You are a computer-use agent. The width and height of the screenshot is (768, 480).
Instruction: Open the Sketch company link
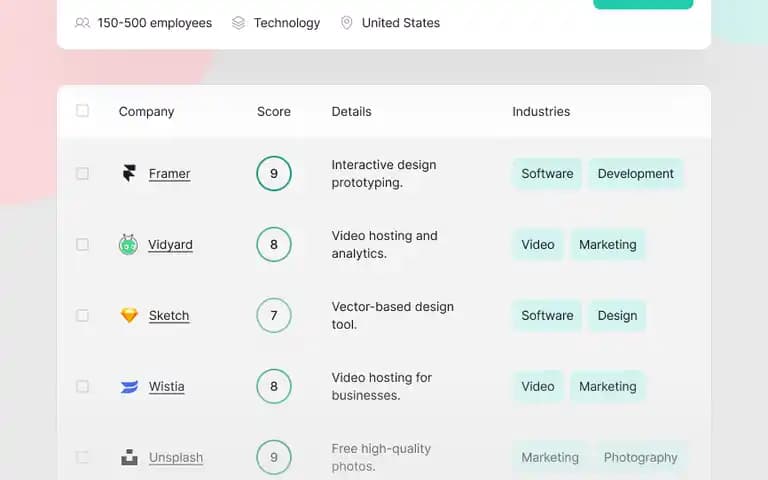click(169, 316)
